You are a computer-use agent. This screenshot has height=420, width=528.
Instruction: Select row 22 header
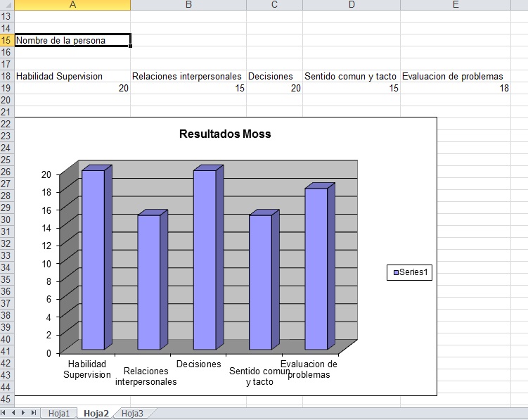pyautogui.click(x=6, y=124)
